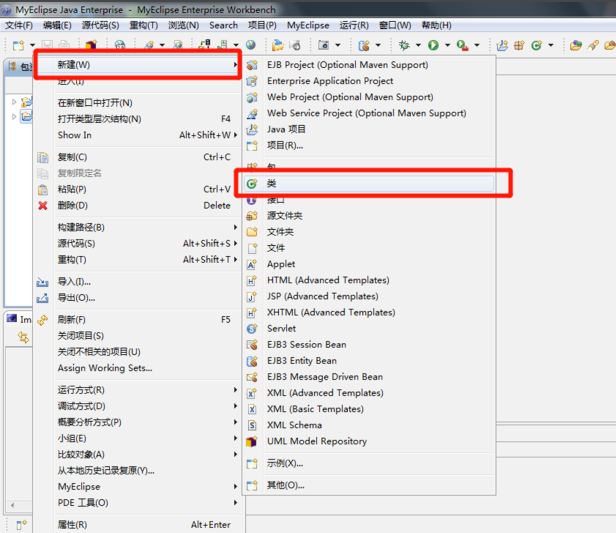
Task: Click the New wizard toolbar icon
Action: (18, 46)
